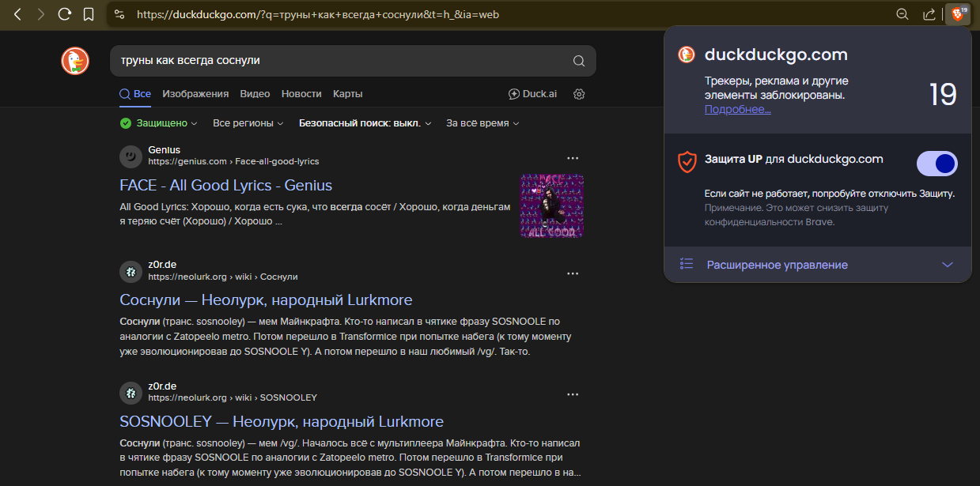Viewport: 980px width, 486px height.
Task: Click the Подробнее link in Shields panel
Action: pos(737,110)
